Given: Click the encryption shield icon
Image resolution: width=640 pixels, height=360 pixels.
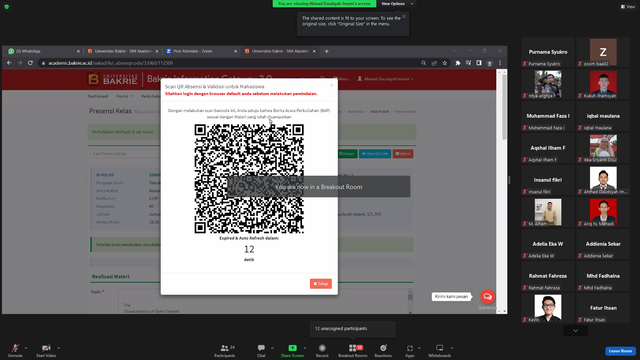Looking at the screenshot, I should (x=7, y=7).
